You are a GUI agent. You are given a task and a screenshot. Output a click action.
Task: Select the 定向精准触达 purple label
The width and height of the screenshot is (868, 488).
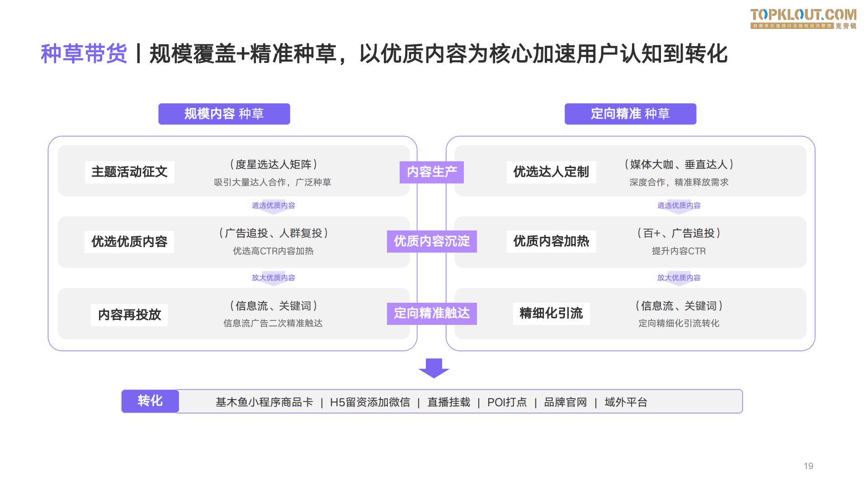[431, 313]
